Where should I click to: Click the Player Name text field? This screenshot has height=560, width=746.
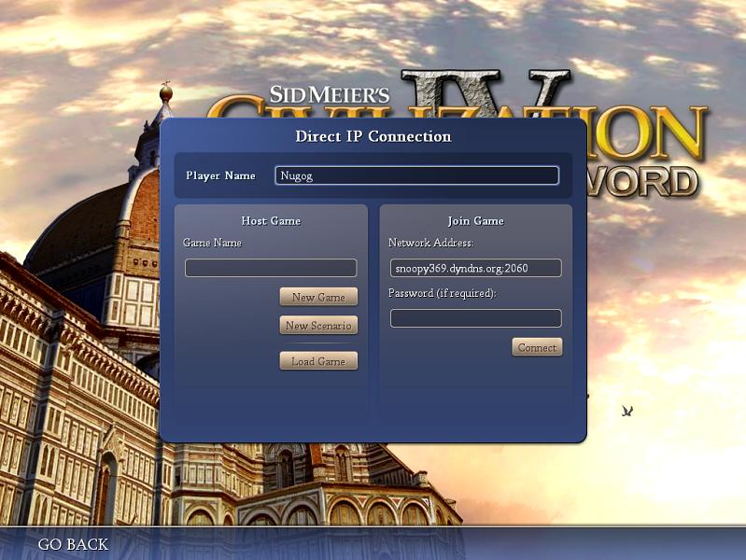pos(416,175)
